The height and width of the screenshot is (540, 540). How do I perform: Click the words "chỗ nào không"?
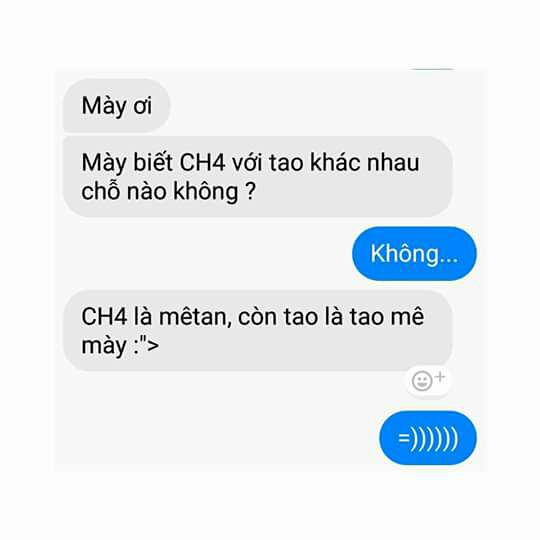pyautogui.click(x=160, y=191)
